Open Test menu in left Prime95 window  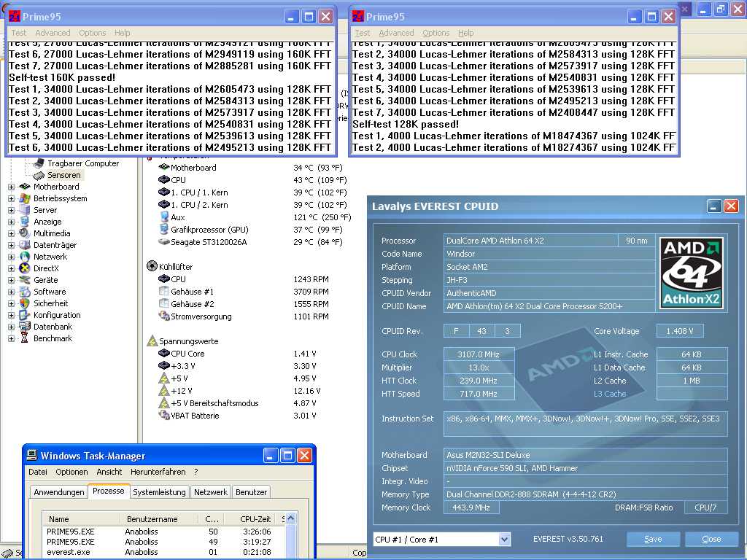pos(18,33)
